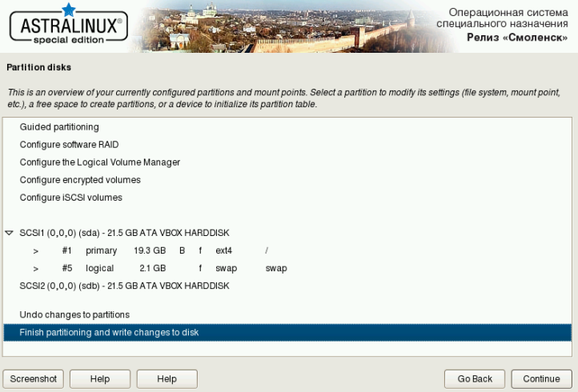Click the #5 partition number
578x392 pixels.
coord(67,268)
